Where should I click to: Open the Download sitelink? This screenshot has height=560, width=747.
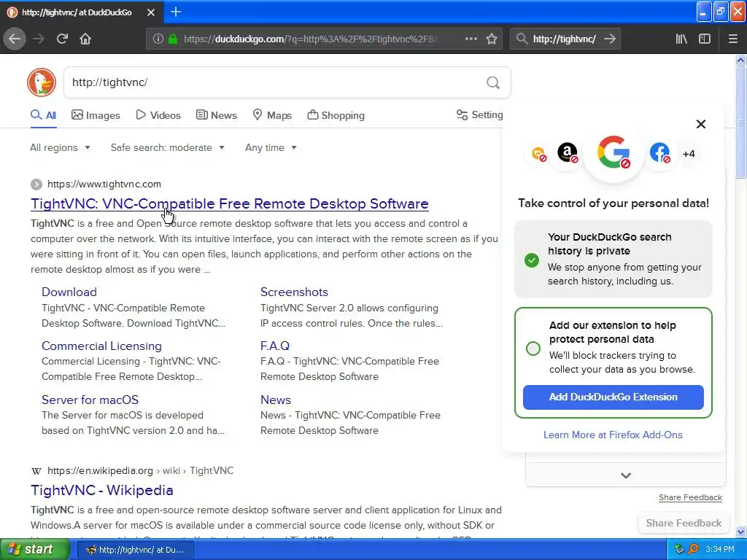tap(69, 292)
